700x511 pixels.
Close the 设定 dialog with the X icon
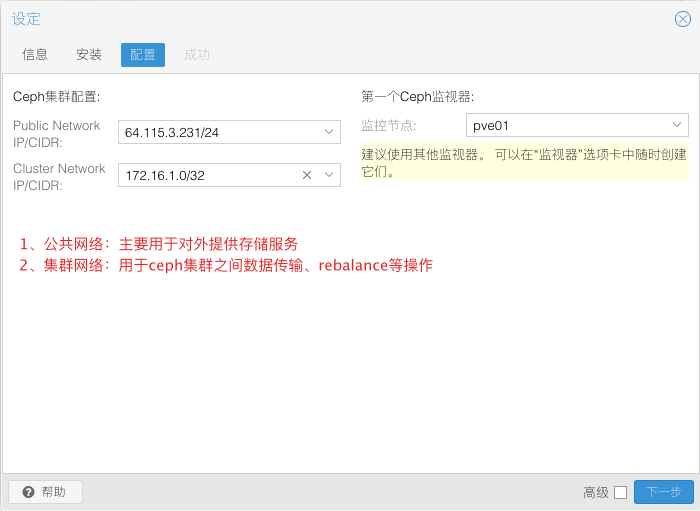coord(683,19)
